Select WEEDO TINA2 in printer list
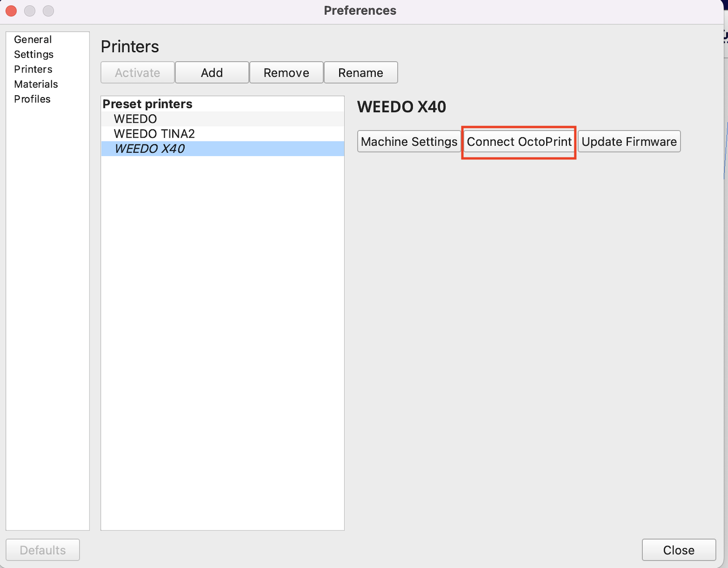The image size is (728, 568). click(x=223, y=134)
